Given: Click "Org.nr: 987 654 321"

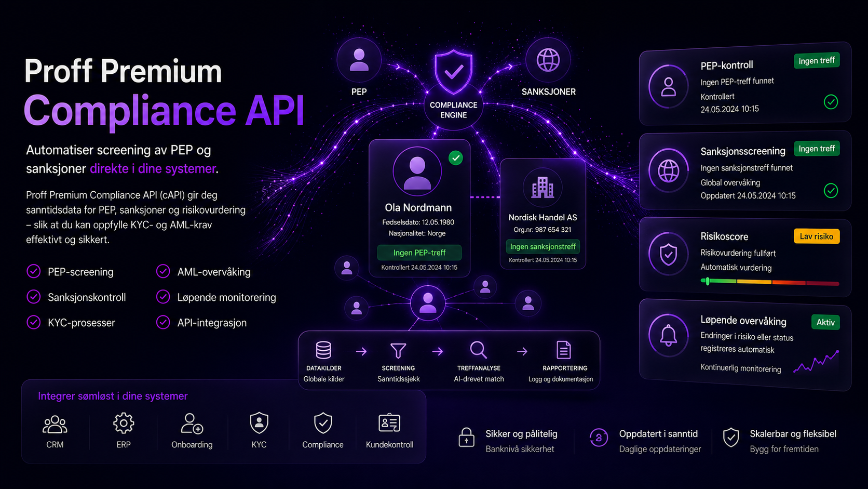Looking at the screenshot, I should [542, 230].
